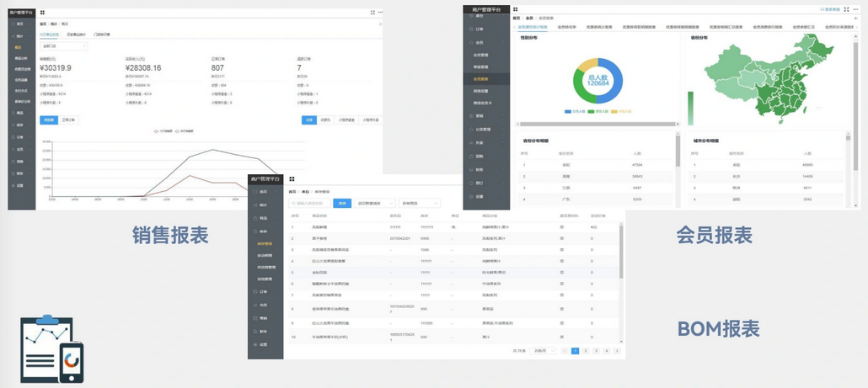Toggle the 正常订单 chart button

pos(68,120)
